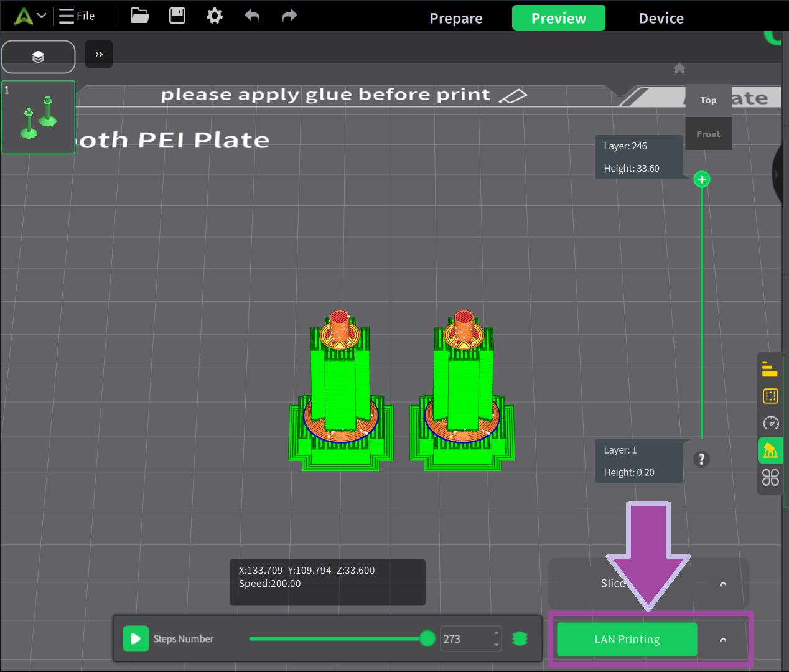
Task: Open settings with the gear icon
Action: coord(215,16)
